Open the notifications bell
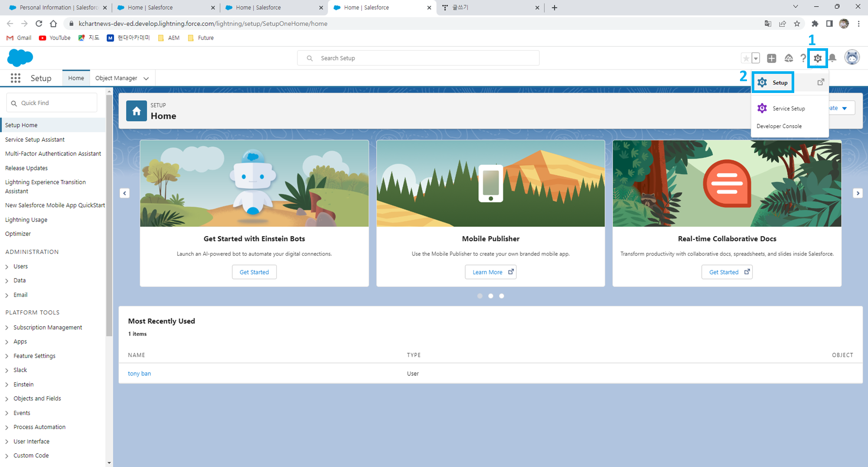 832,58
